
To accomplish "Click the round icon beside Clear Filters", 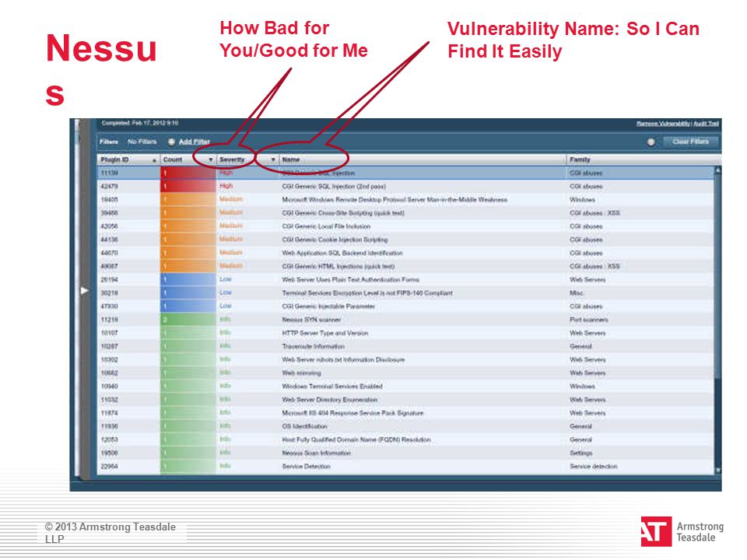I will (651, 142).
